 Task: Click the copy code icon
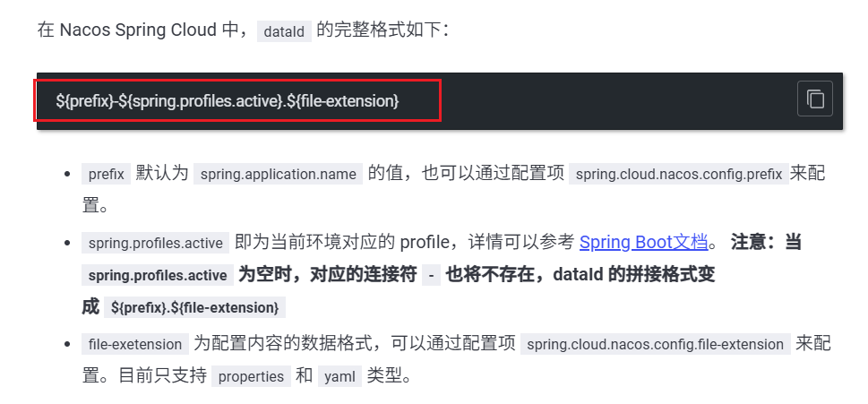pos(815,99)
